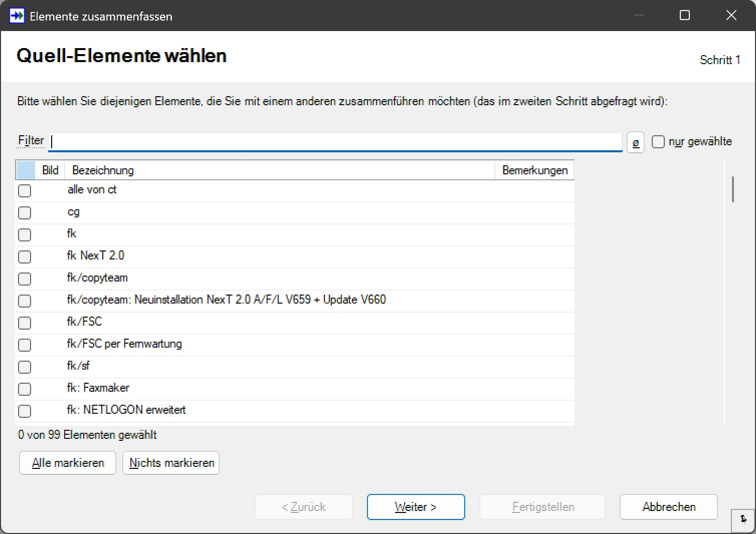Check the checkbox for "alle von ct"

(x=25, y=191)
